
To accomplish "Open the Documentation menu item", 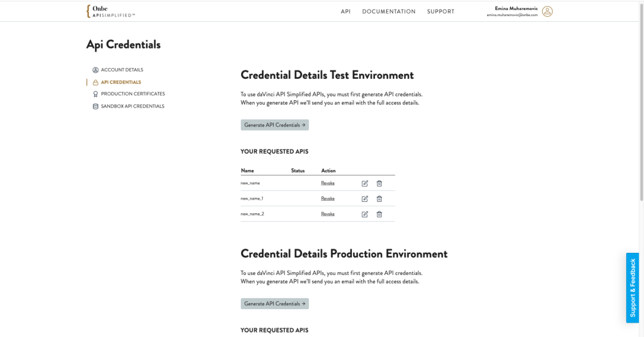I will pos(389,11).
